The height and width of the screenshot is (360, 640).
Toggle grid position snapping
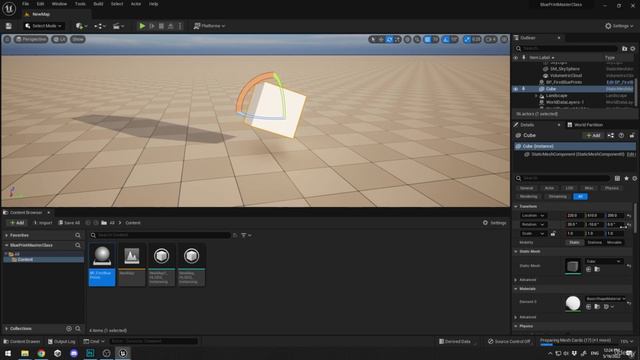pos(427,39)
